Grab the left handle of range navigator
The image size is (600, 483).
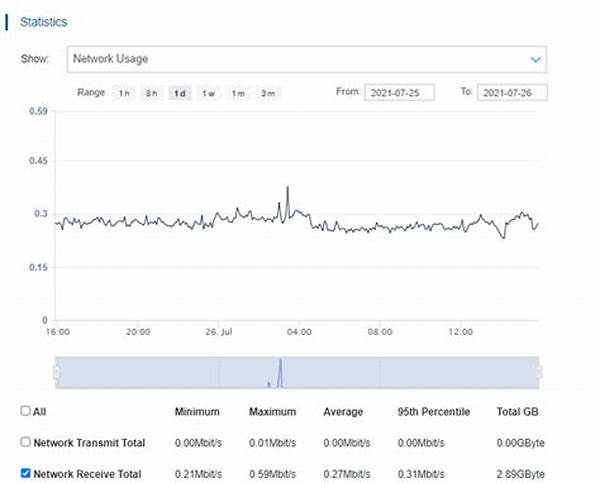click(x=57, y=373)
